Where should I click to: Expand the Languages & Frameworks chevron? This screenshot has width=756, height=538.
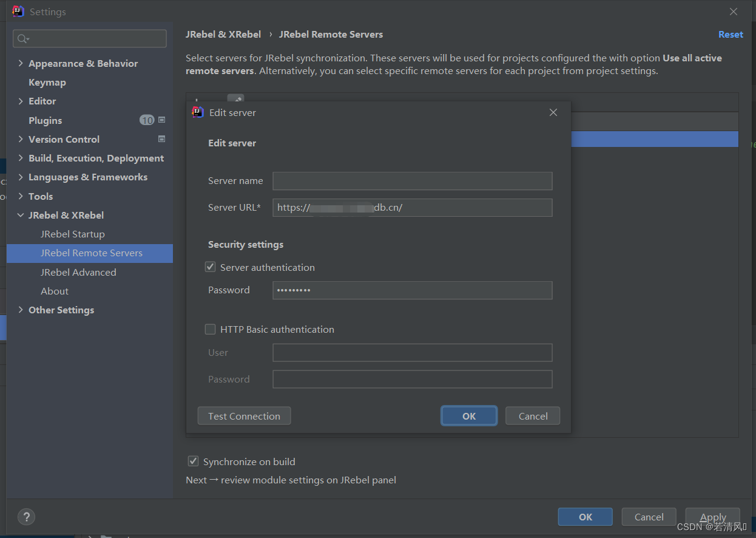tap(21, 177)
